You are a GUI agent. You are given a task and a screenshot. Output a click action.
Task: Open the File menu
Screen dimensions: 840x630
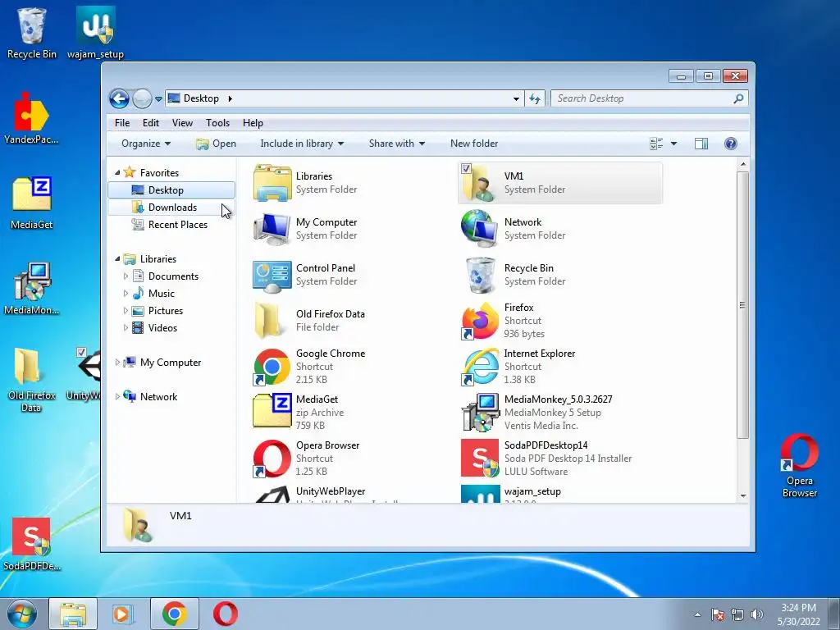pos(122,123)
